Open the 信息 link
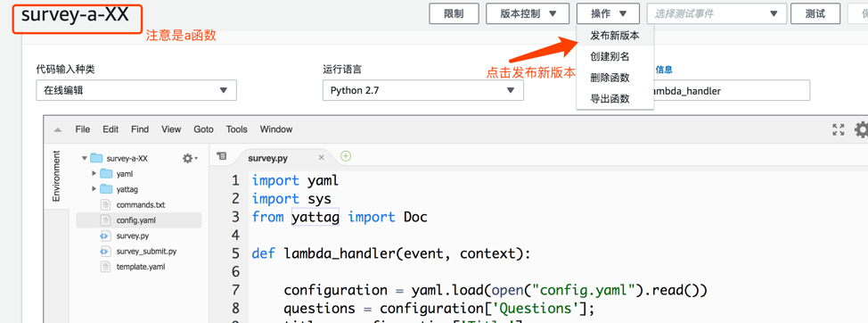 tap(664, 70)
